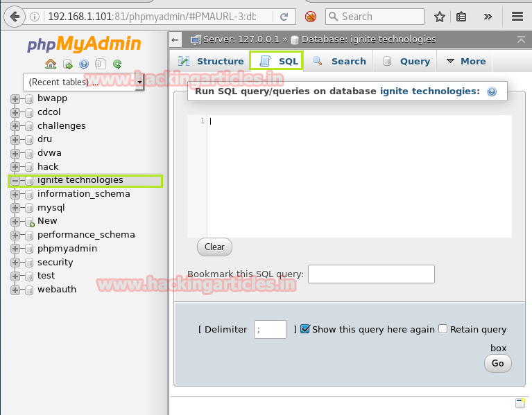Expand the bwapp database tree node
The width and height of the screenshot is (532, 415).
(15, 99)
